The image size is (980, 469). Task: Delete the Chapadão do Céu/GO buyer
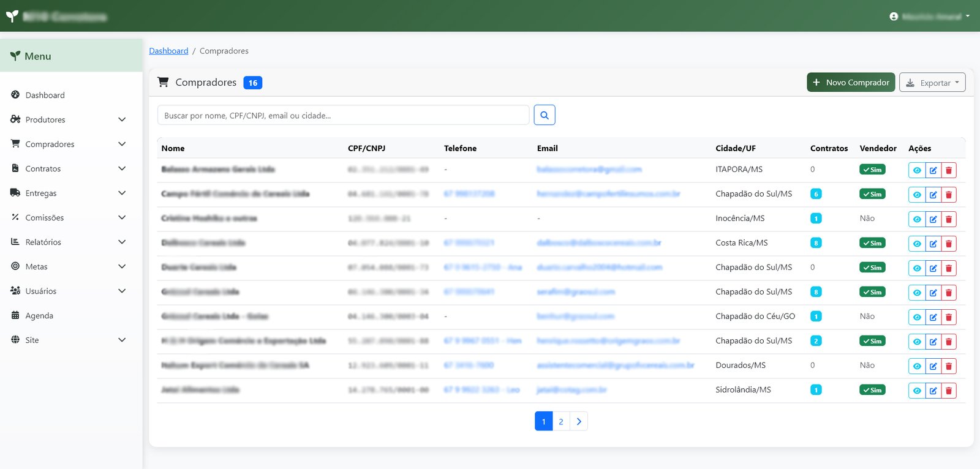point(949,317)
